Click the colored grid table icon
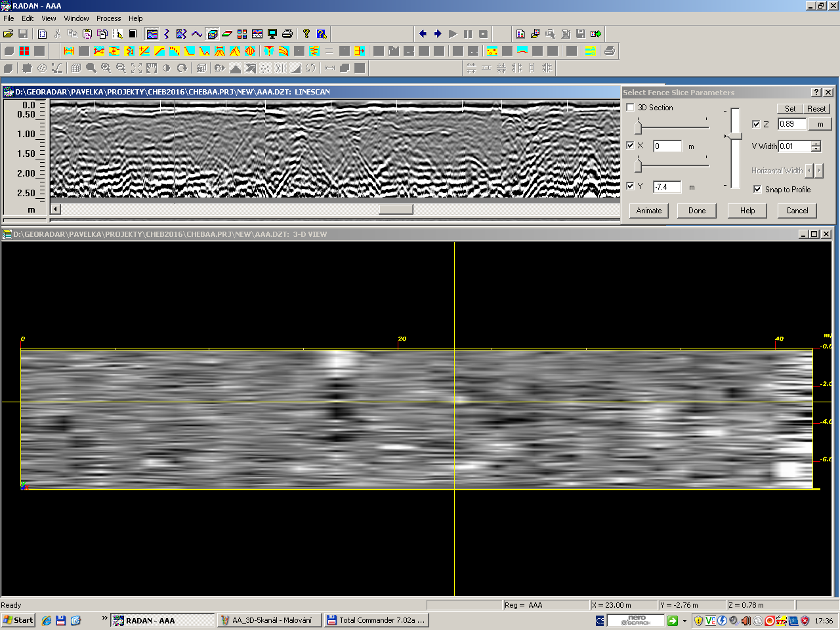Screen dimensions: 840x630 tap(242, 33)
